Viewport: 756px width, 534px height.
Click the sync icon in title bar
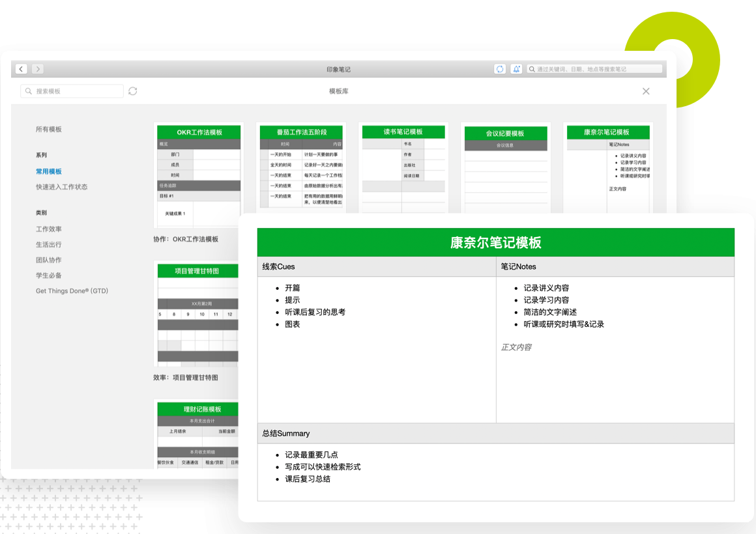(500, 69)
